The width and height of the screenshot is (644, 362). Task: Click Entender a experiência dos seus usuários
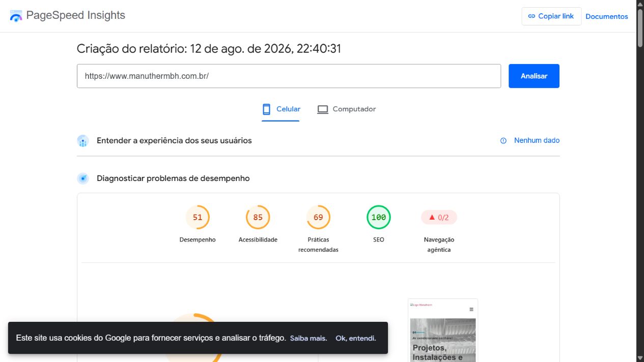pyautogui.click(x=174, y=140)
